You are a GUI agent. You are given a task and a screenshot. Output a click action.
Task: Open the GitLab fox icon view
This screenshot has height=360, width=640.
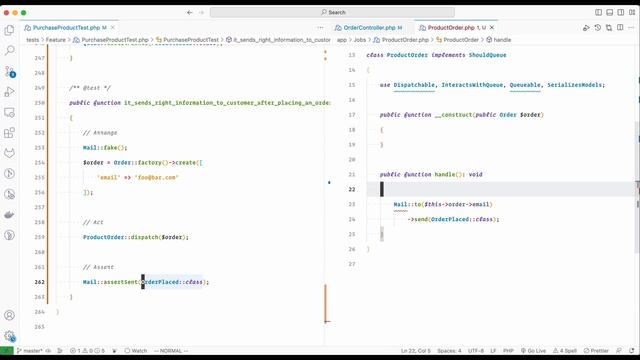pyautogui.click(x=9, y=153)
